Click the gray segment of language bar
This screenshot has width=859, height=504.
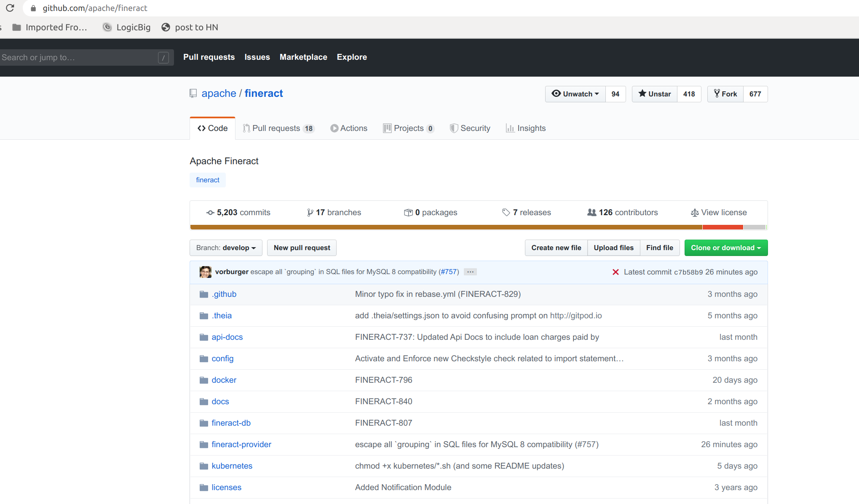tap(755, 227)
